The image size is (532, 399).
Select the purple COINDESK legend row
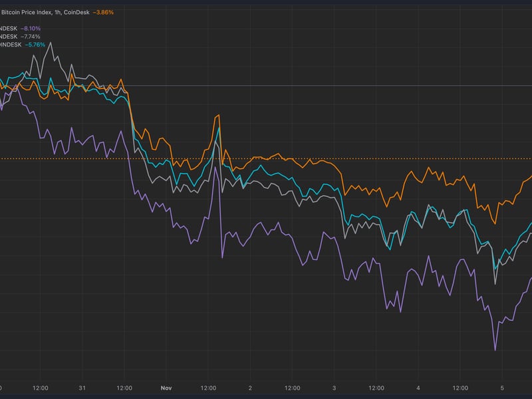8,29
